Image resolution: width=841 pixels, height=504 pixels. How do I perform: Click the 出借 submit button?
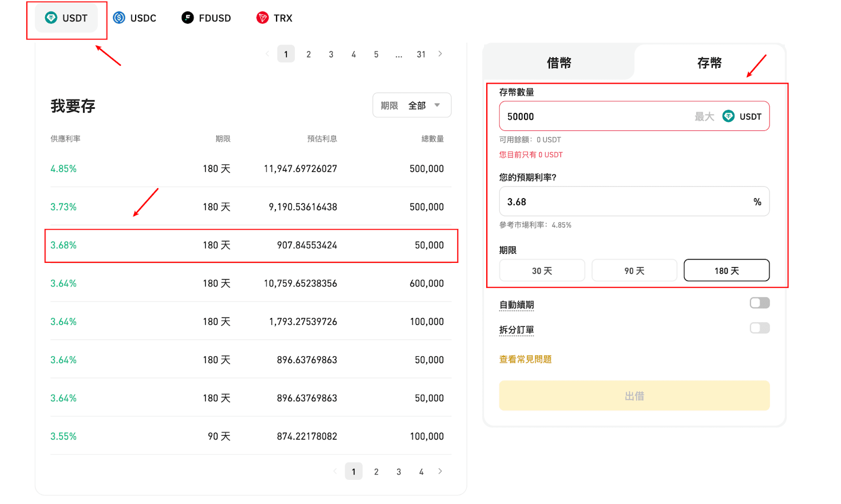[634, 396]
